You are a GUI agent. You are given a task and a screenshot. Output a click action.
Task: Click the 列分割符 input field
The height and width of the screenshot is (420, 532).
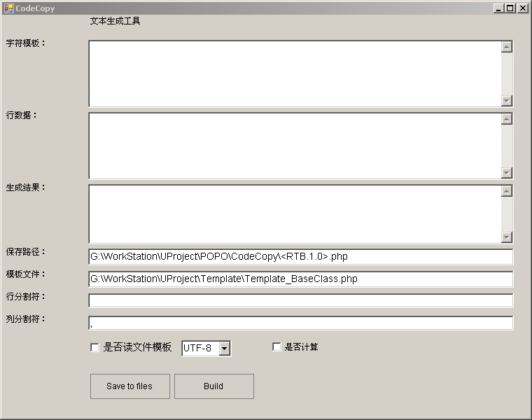point(300,323)
